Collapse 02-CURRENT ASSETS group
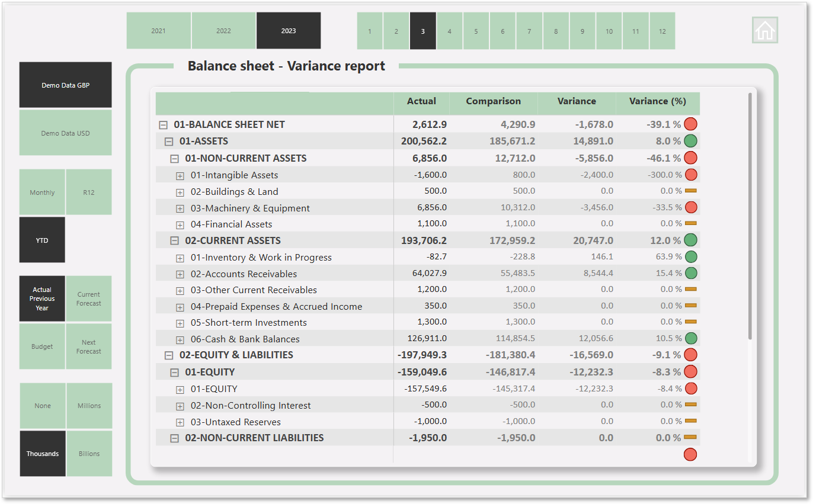The height and width of the screenshot is (504, 813). pyautogui.click(x=174, y=241)
